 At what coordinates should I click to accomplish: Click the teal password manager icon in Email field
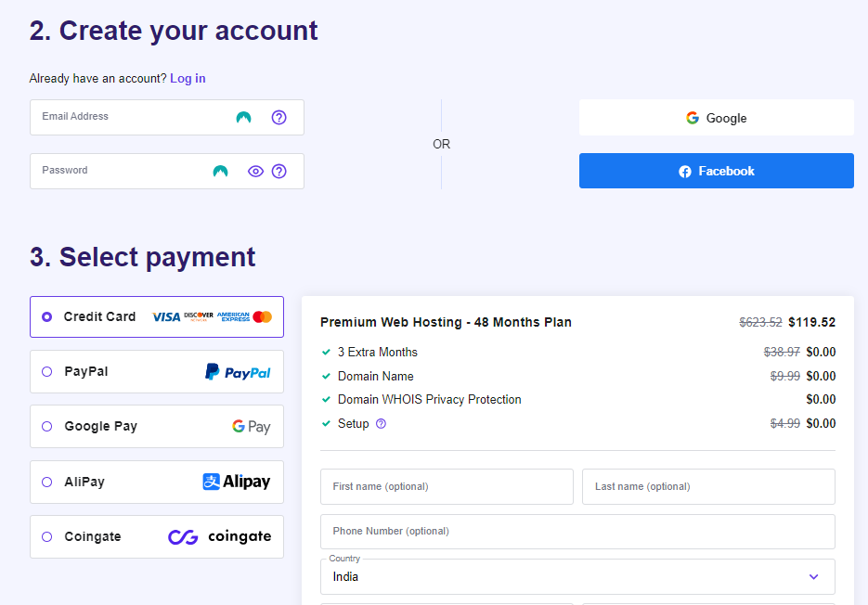[243, 118]
